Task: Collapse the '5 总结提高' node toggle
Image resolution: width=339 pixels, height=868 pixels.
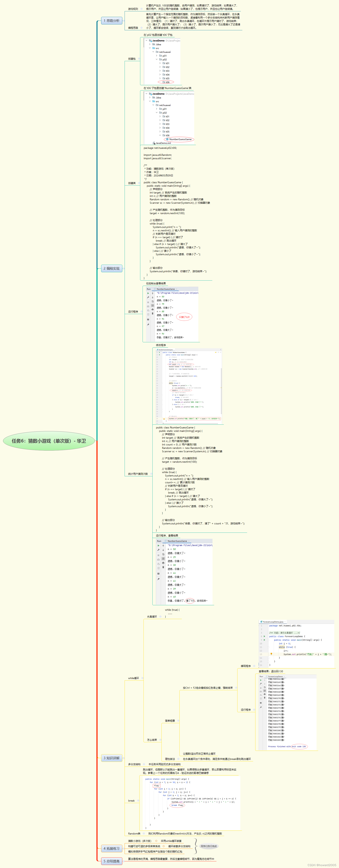Action: (123, 861)
